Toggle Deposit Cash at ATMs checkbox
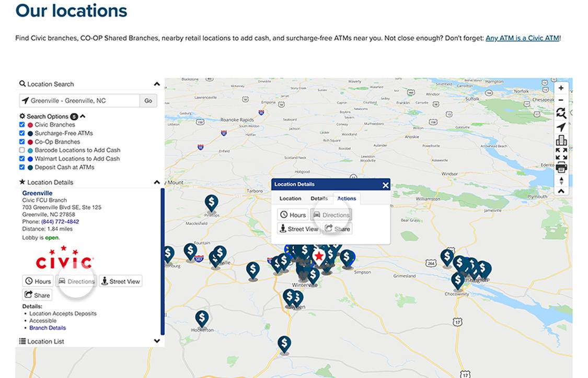 point(22,167)
